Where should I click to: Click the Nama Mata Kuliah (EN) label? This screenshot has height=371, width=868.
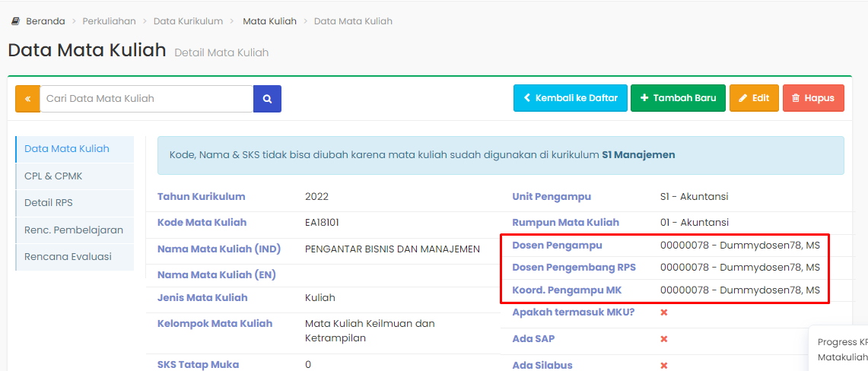(x=217, y=274)
